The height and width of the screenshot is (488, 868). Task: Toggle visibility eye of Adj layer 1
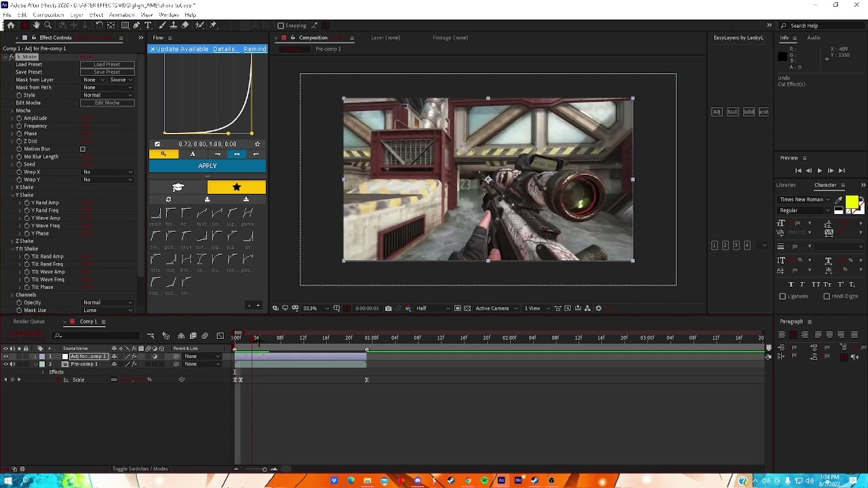[5, 357]
